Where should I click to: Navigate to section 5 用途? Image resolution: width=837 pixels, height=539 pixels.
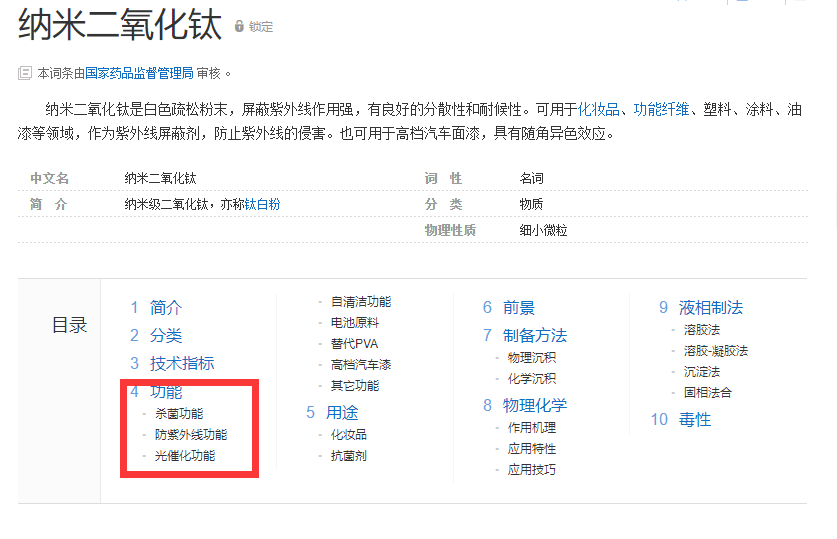pos(342,412)
